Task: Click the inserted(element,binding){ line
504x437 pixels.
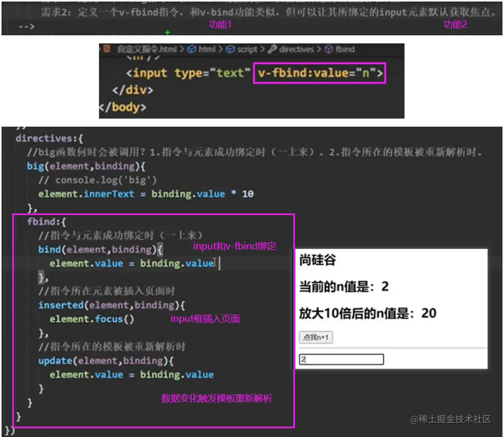Action: click(112, 305)
